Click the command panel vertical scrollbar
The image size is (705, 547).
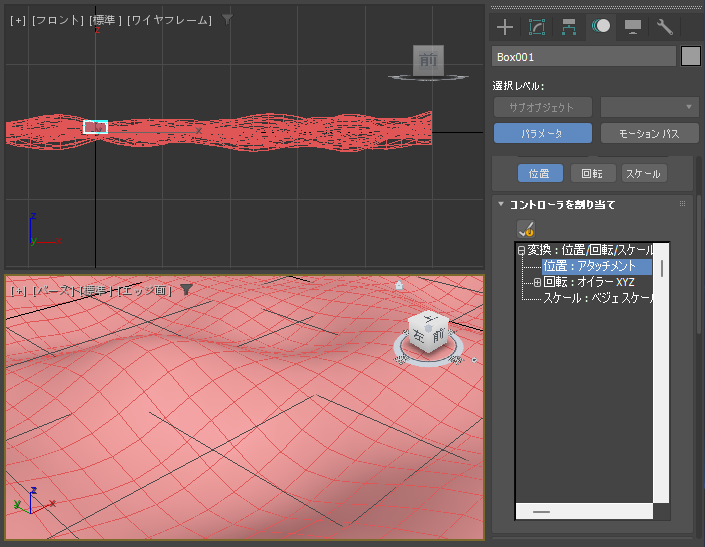699,265
